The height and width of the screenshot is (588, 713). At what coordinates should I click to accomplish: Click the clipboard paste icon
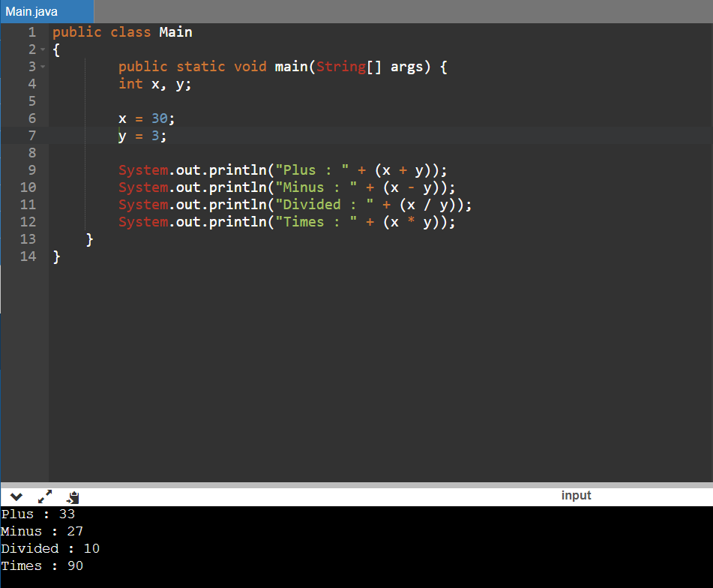coord(72,496)
